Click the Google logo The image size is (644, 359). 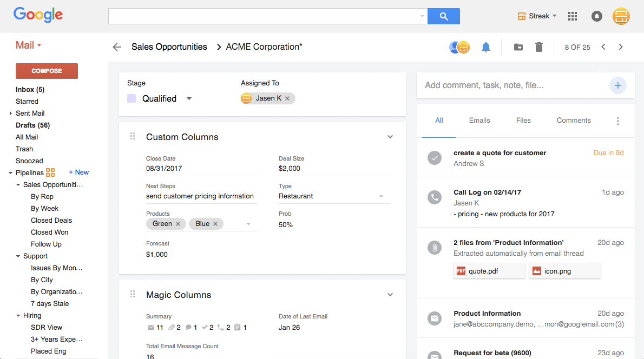[38, 15]
